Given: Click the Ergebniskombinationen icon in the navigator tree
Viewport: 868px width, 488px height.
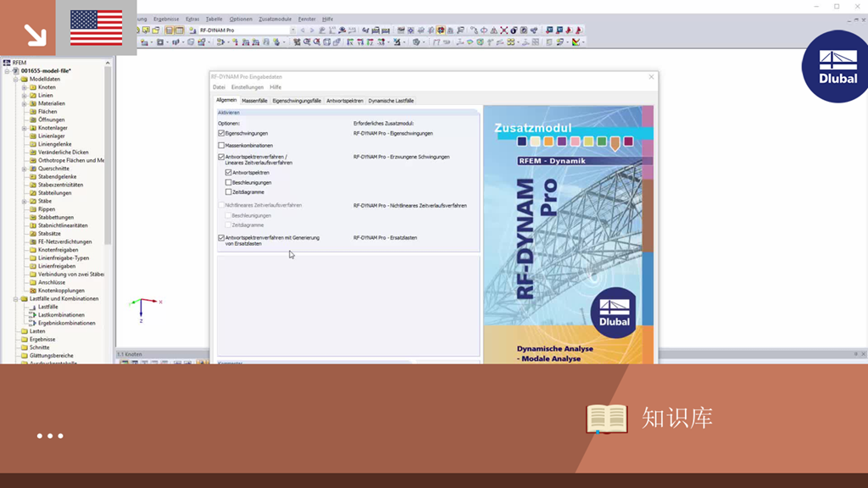Looking at the screenshot, I should [33, 323].
